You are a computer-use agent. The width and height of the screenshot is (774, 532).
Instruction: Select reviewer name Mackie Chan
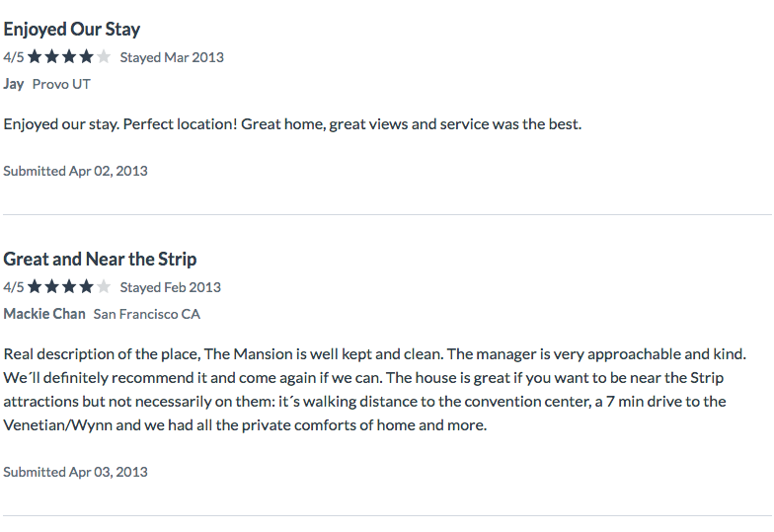[x=44, y=314]
